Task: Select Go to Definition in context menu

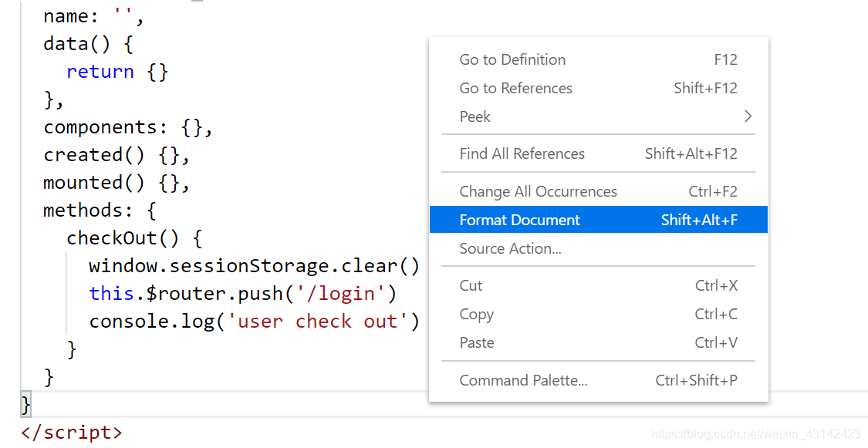Action: click(x=512, y=59)
